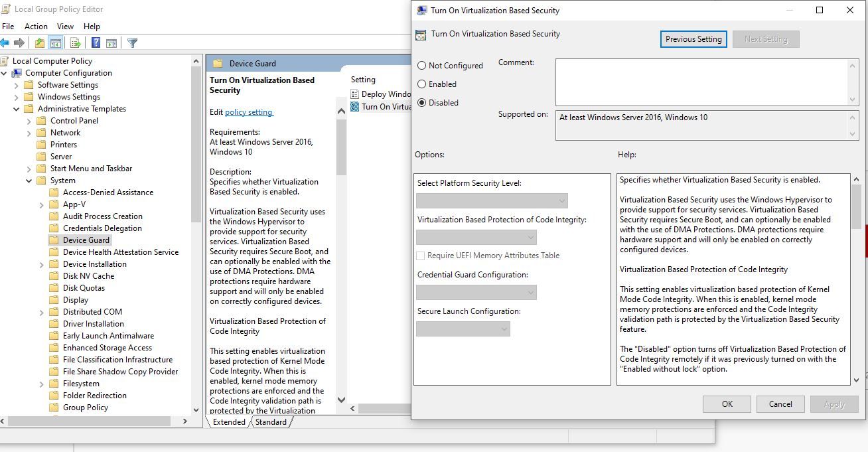Viewport: 868px width, 452px height.
Task: Collapse the Administrative Templates node
Action: (17, 109)
